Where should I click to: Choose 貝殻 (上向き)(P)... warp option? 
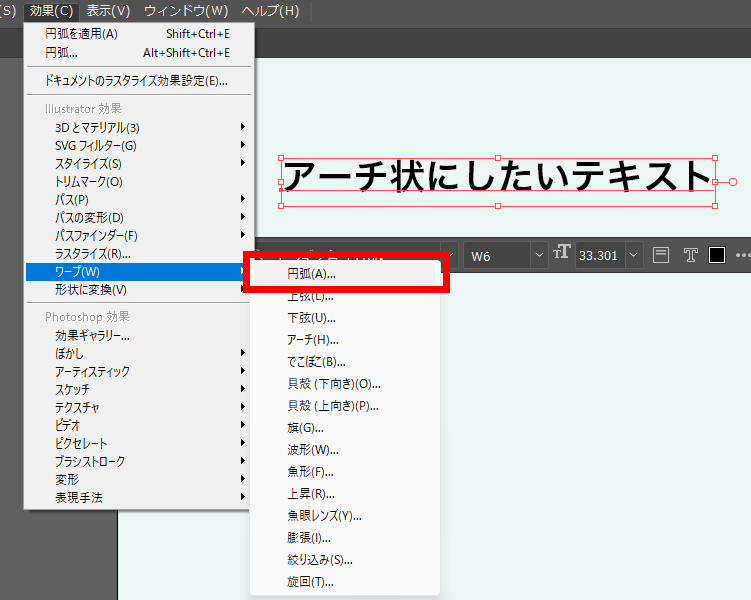click(x=345, y=406)
